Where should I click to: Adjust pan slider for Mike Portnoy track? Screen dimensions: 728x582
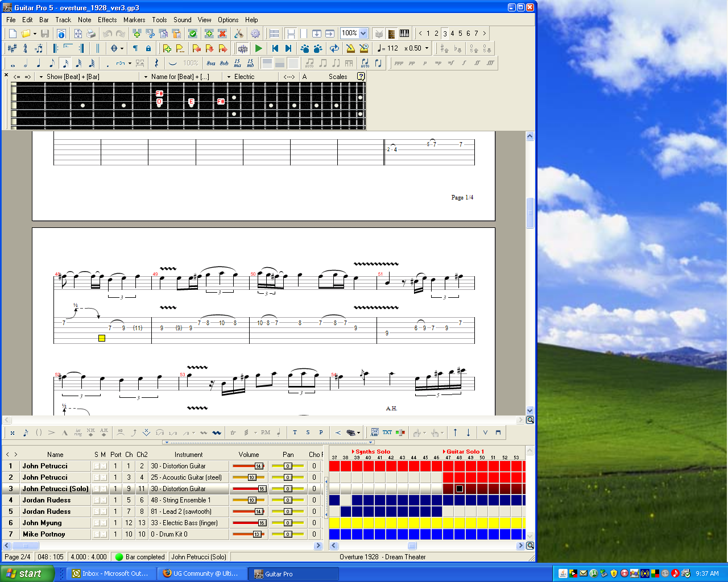(x=288, y=534)
